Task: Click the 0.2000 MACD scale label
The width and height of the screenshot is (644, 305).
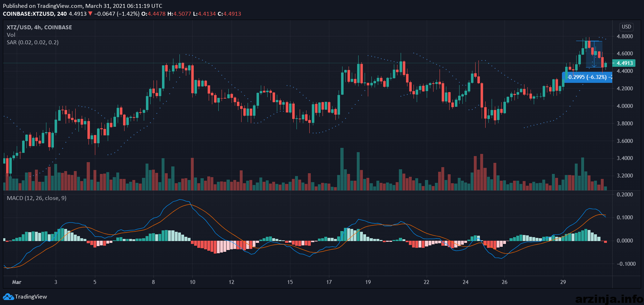Action: [x=625, y=195]
